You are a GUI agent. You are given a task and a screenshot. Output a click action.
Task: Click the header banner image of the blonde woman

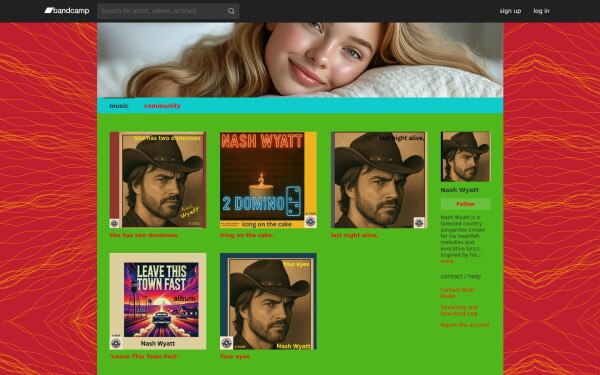[x=300, y=60]
